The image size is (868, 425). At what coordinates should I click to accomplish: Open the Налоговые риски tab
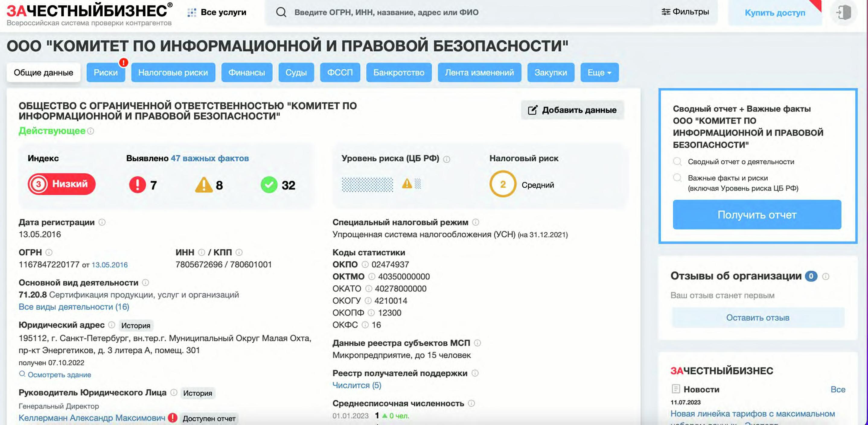(173, 72)
